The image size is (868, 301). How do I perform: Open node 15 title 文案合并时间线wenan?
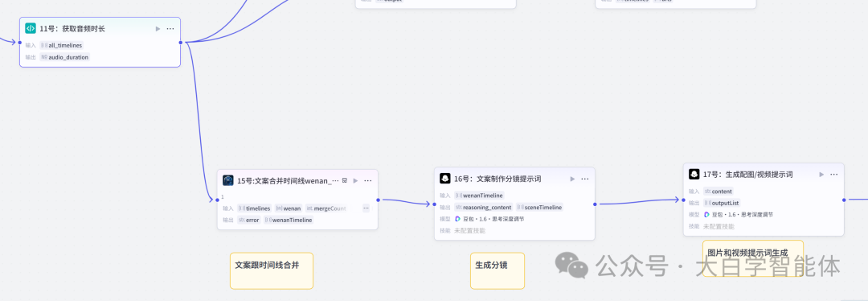288,181
